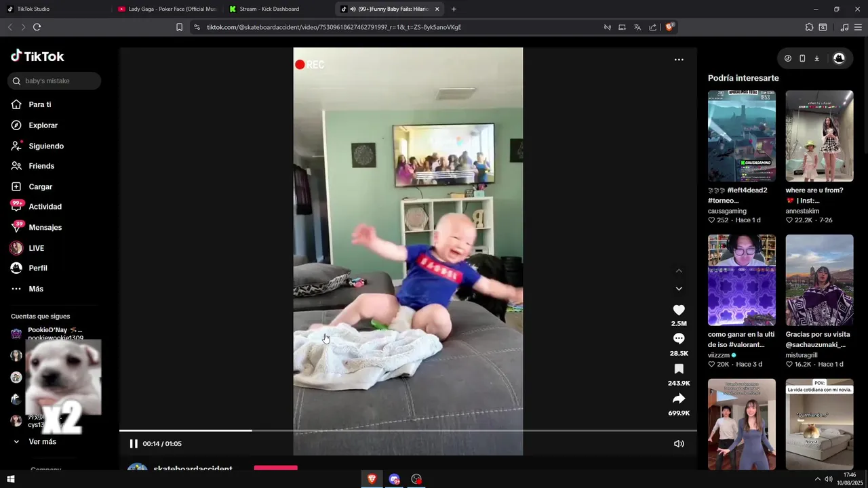Open 'La vida cotidiana con mi novia' thumbnail
The width and height of the screenshot is (868, 488).
coord(819,424)
